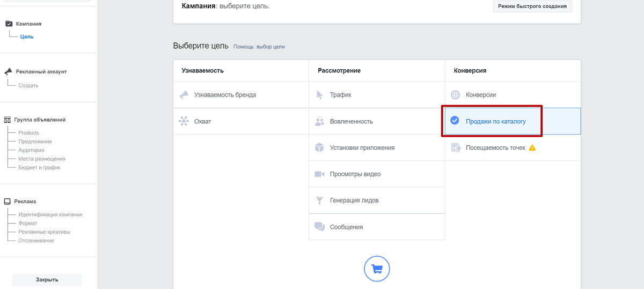Open the Помощь: выбор цели link

(259, 47)
